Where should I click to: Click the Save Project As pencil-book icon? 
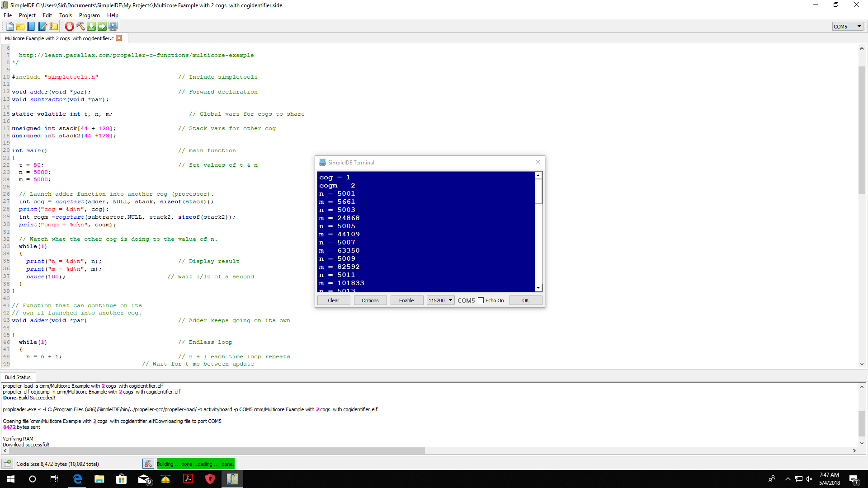pyautogui.click(x=42, y=27)
